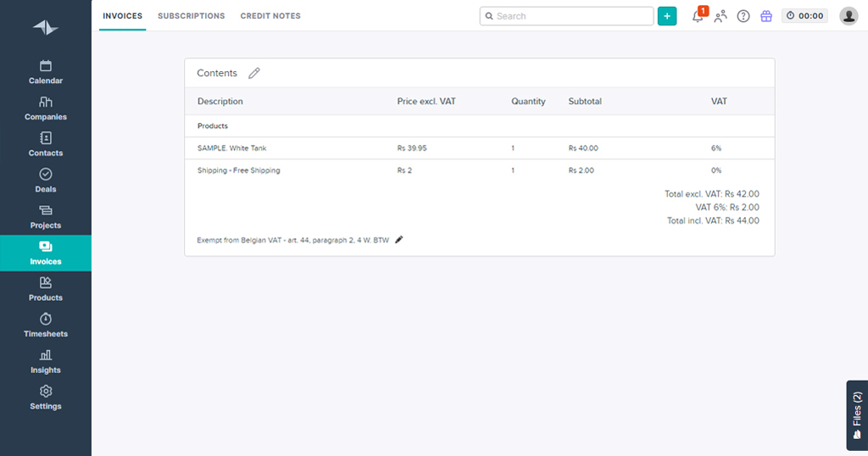Focus the Search input field
Viewport: 868px width, 456px height.
567,16
